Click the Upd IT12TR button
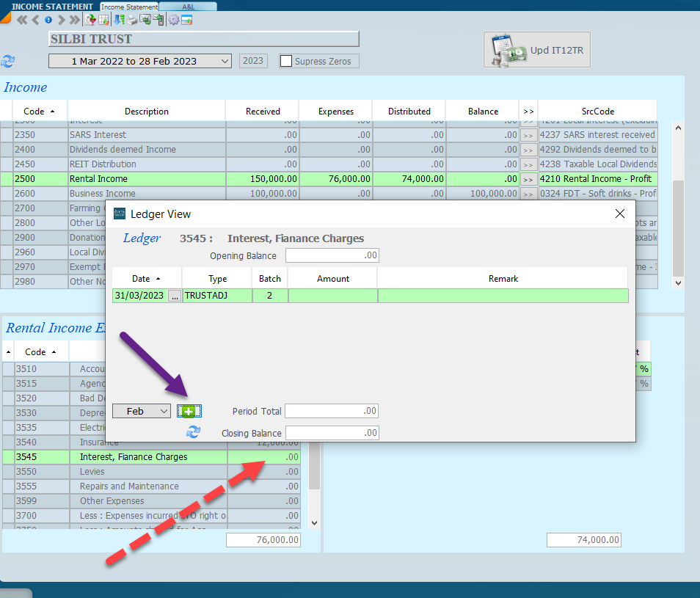This screenshot has height=598, width=700. pos(536,50)
